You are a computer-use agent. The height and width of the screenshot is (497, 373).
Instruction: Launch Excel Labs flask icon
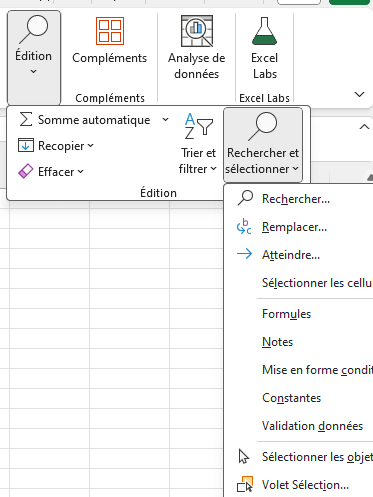[264, 31]
